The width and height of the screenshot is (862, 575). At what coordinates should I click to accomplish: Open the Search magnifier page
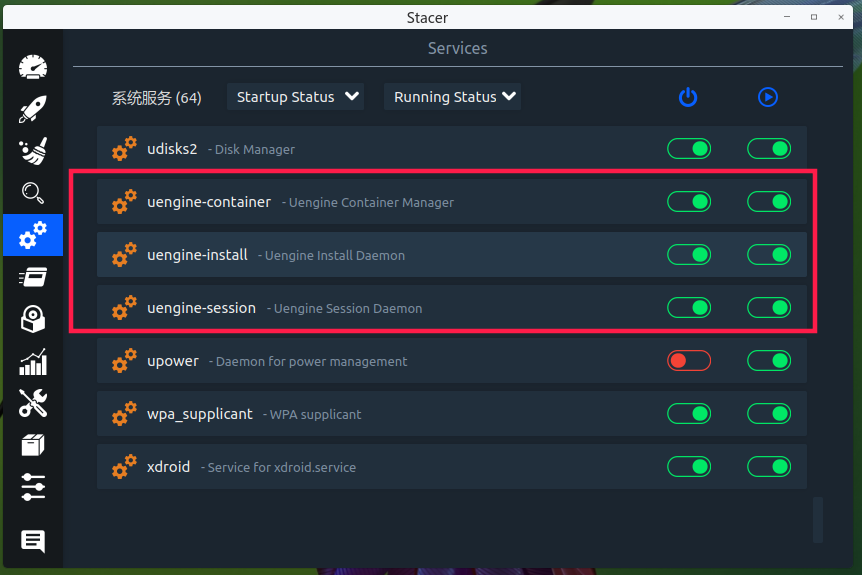pos(33,193)
